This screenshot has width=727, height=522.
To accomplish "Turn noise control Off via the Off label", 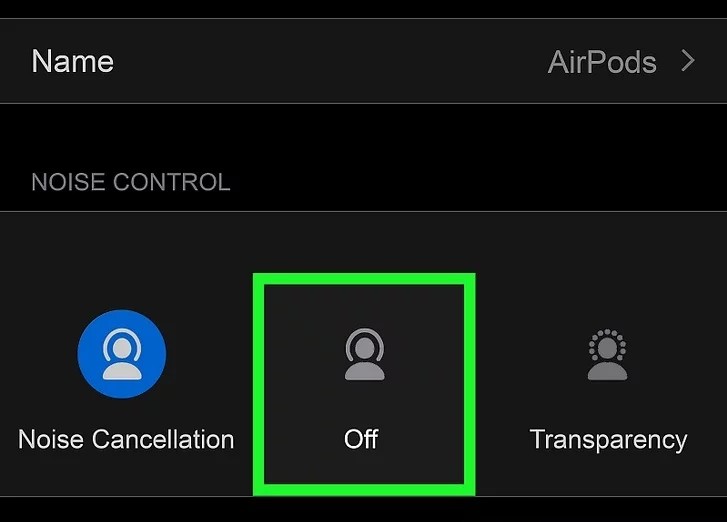I will [x=361, y=439].
